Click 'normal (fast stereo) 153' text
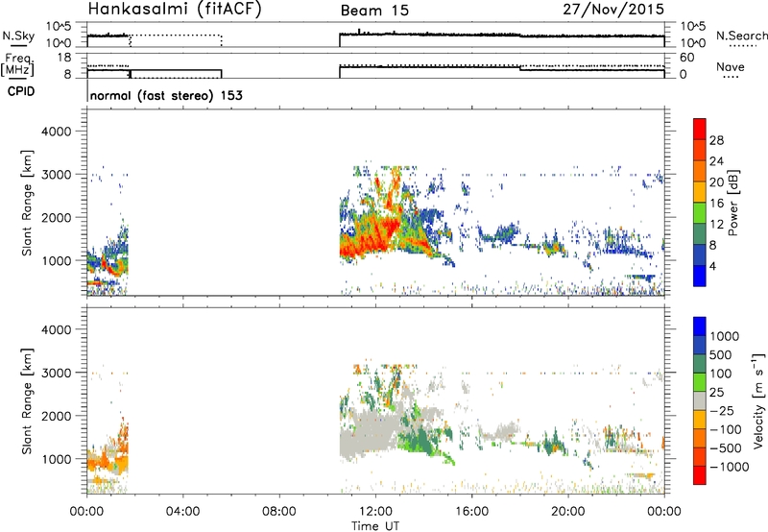 [x=166, y=95]
